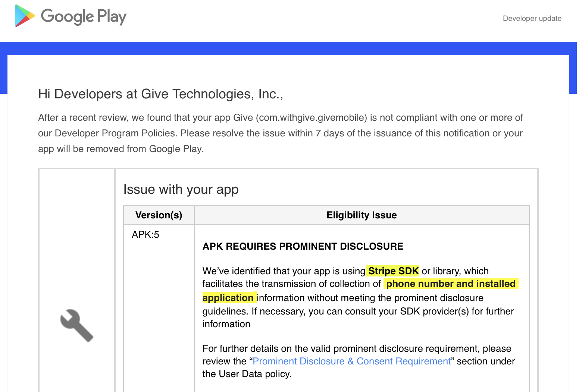Click the highlighted application text
This screenshot has width=579, height=392.
click(228, 298)
